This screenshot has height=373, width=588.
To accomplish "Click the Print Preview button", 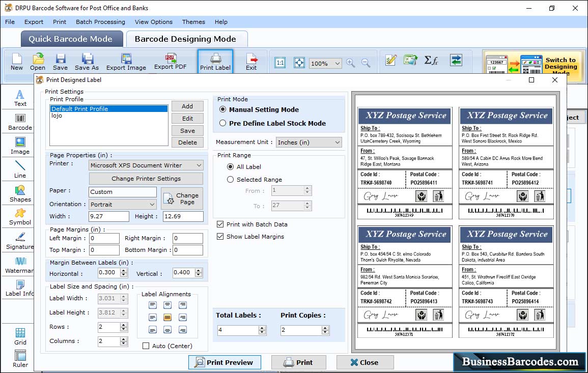I will point(225,362).
